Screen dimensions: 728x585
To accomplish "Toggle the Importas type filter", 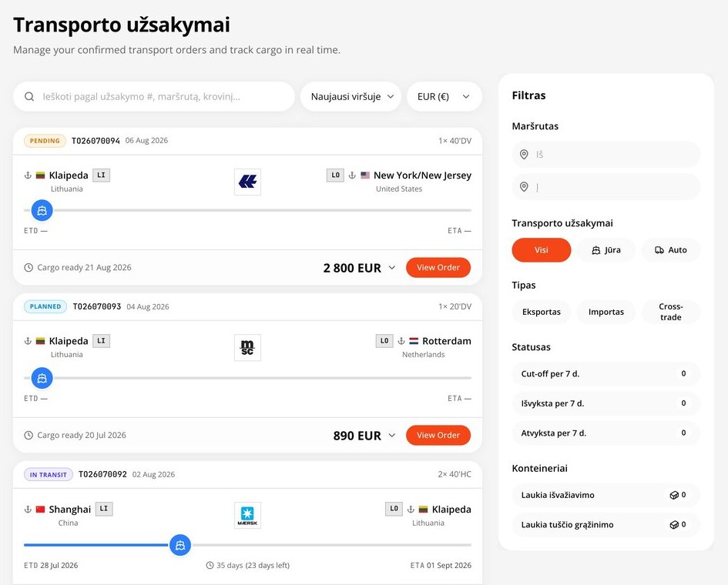I will point(606,313).
